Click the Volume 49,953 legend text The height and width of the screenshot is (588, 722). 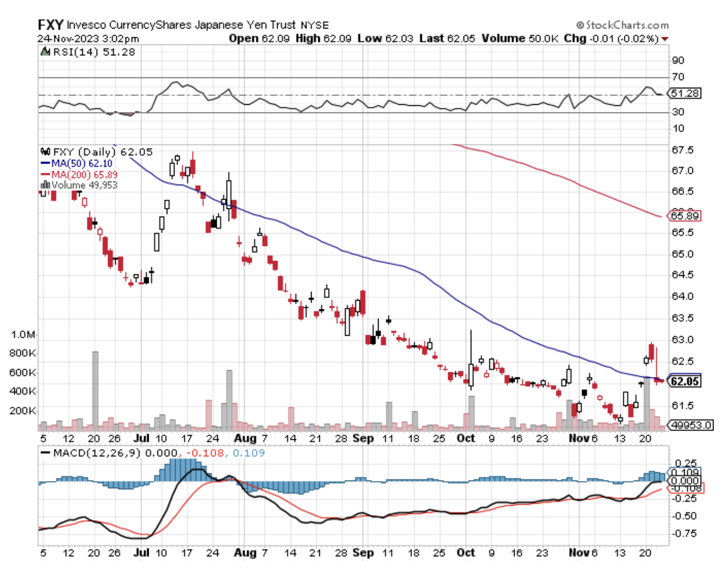pyautogui.click(x=84, y=185)
